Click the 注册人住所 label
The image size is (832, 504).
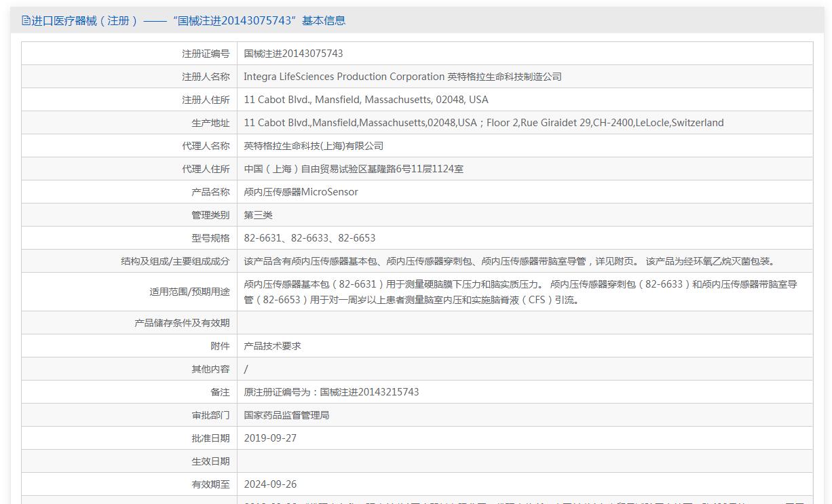tap(206, 100)
